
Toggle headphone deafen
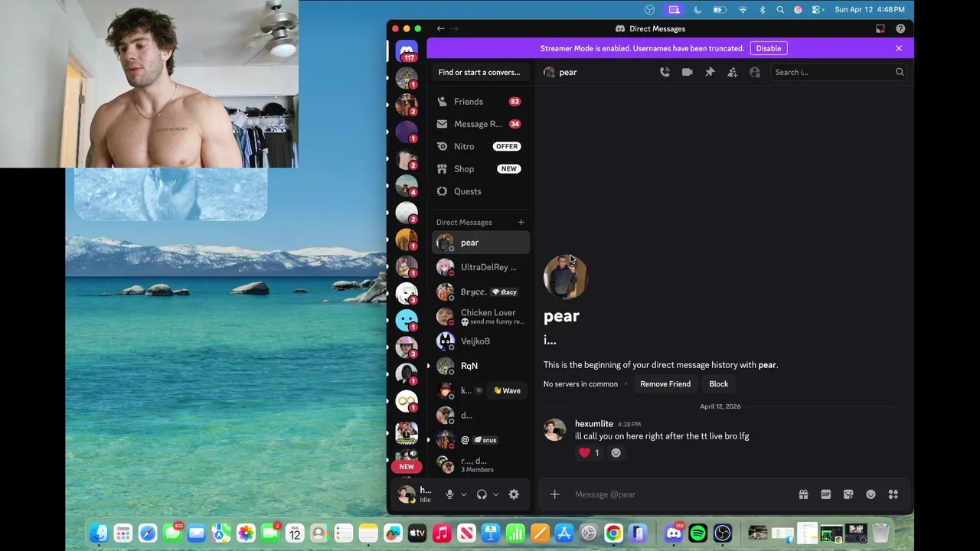pos(482,494)
